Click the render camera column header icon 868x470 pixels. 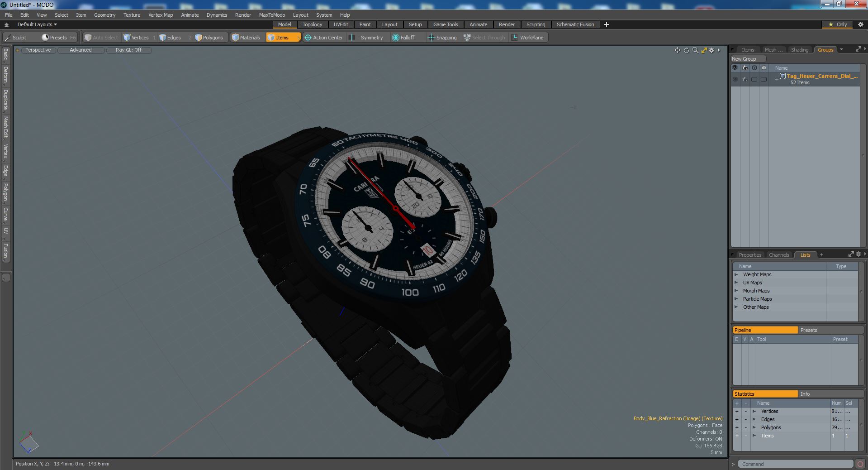(x=745, y=68)
